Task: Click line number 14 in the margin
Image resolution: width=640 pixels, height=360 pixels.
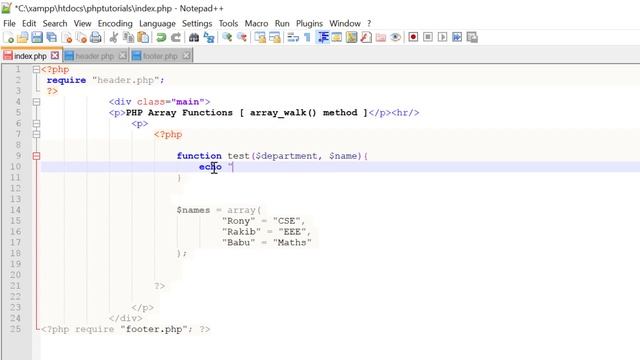Action: pyautogui.click(x=16, y=210)
